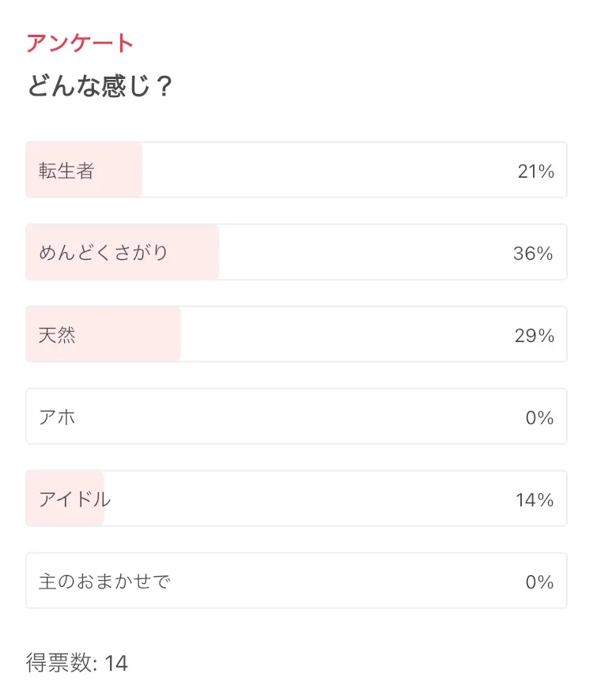
Task: Pick the アホ poll option label
Action: (x=57, y=417)
